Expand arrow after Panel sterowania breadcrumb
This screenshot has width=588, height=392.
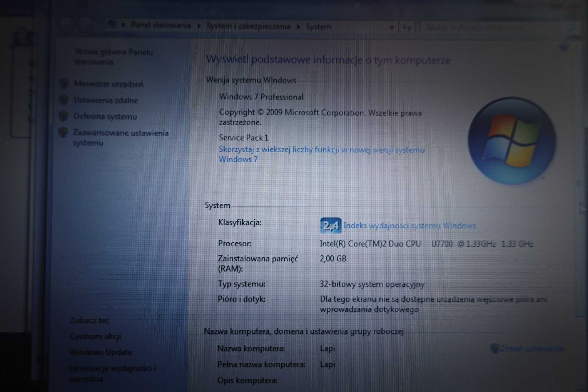pyautogui.click(x=199, y=26)
